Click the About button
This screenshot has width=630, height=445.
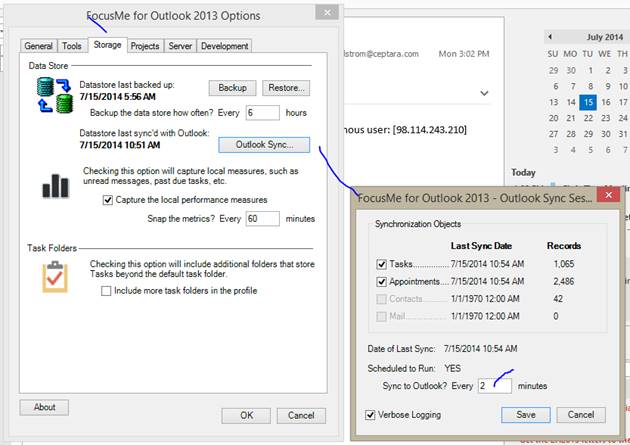(44, 407)
